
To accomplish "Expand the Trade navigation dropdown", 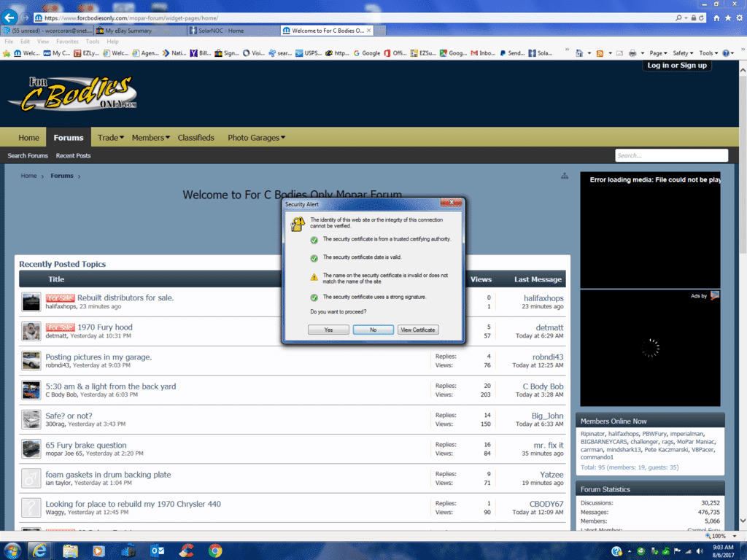I will pos(111,138).
